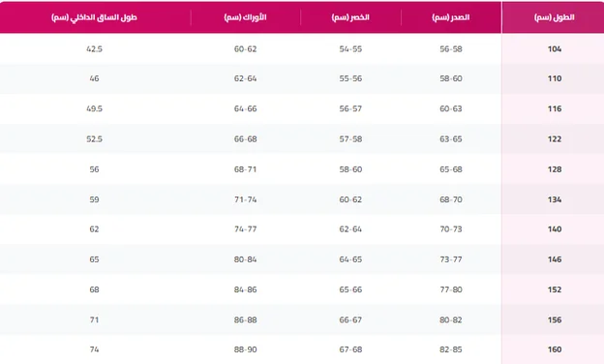Click the الصدر (سم) column header

[x=451, y=17]
